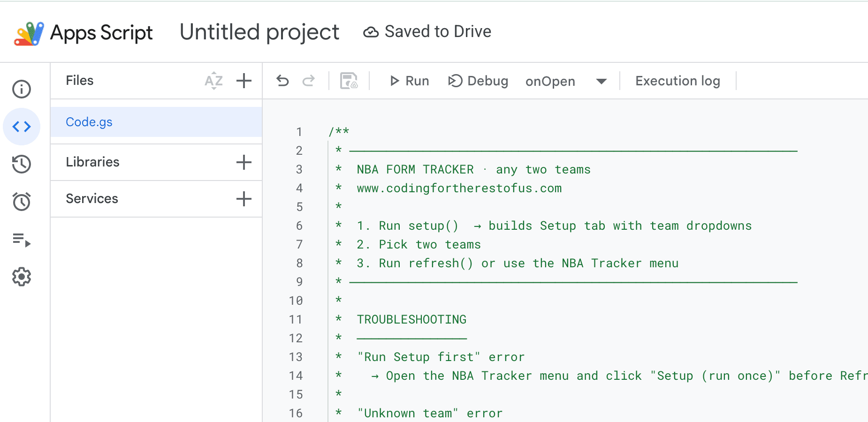Click the 'Pick two teams' comment line

(419, 245)
